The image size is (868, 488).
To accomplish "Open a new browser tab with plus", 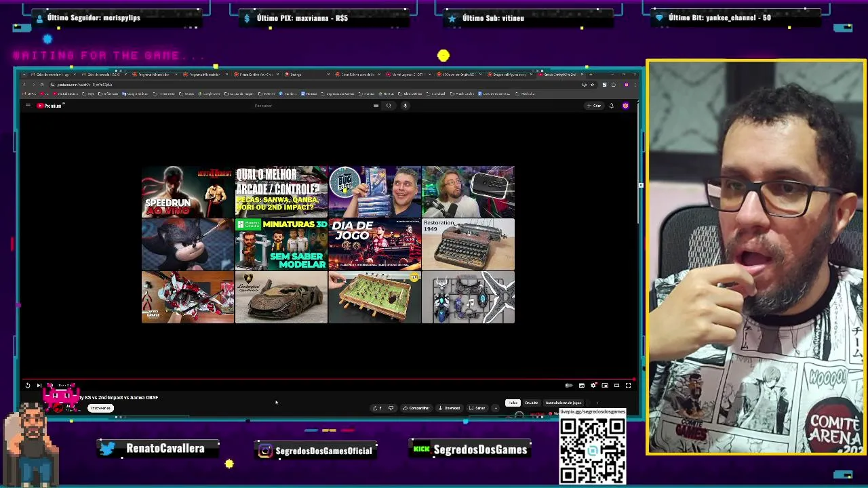I will (x=590, y=75).
